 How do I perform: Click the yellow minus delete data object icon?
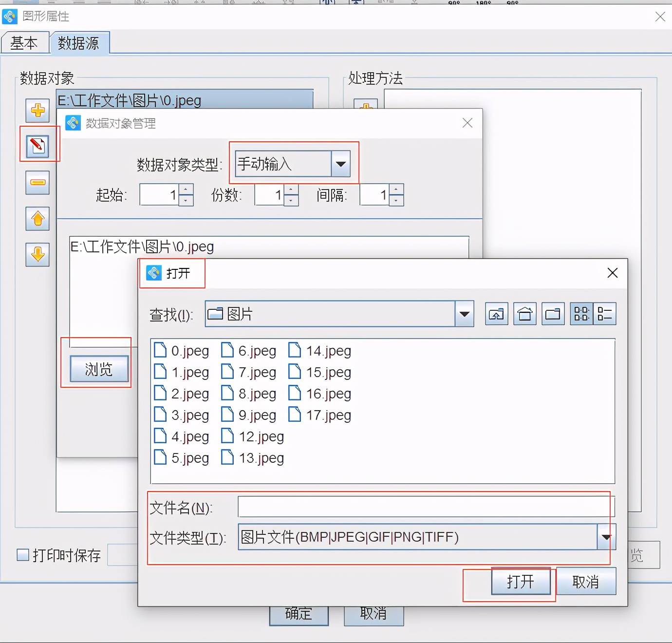point(37,182)
